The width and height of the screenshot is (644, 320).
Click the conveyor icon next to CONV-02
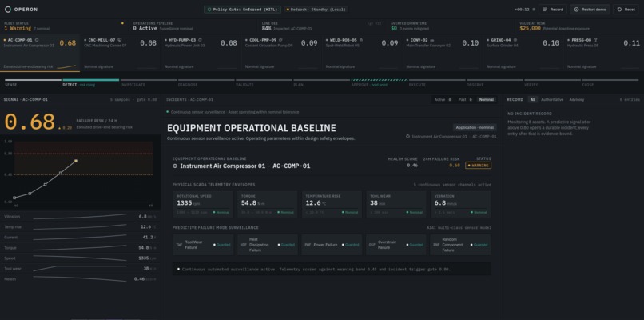pos(432,40)
